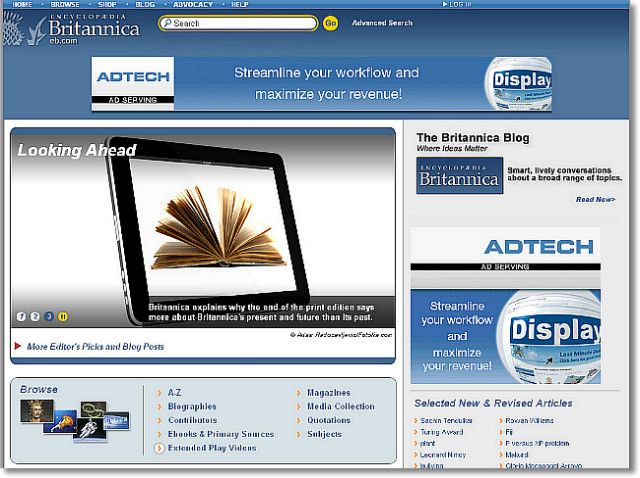Click inside the Search field
The image size is (640, 478).
pos(238,23)
